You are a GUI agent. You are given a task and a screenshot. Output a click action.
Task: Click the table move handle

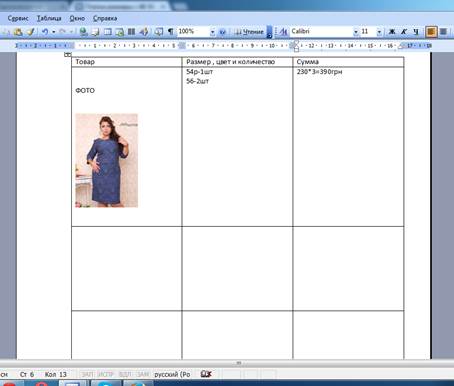[x=68, y=54]
